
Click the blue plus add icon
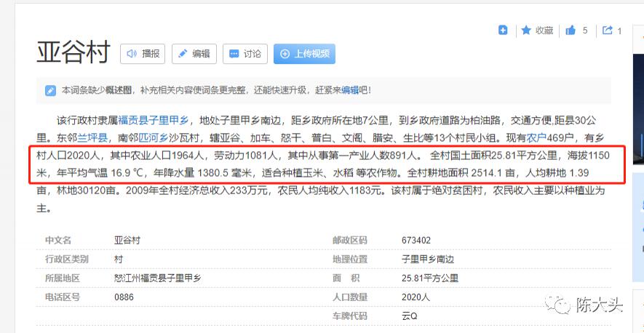(503, 30)
